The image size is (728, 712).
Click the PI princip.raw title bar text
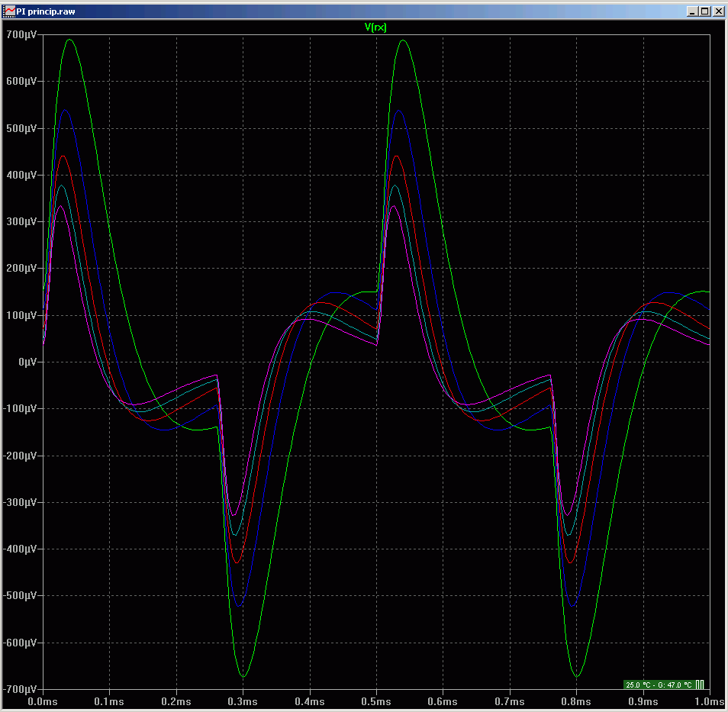tap(46, 11)
